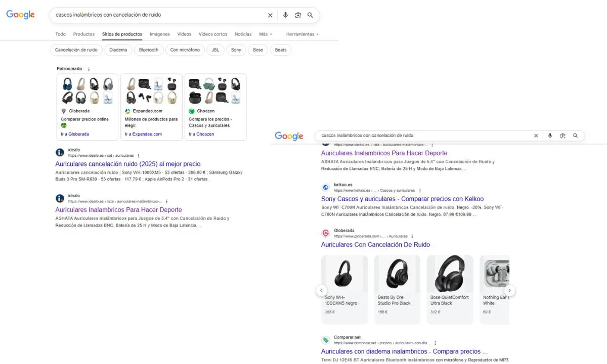607x364 pixels.
Task: Open three-dot options for Comparar.net result
Action: tap(435, 343)
